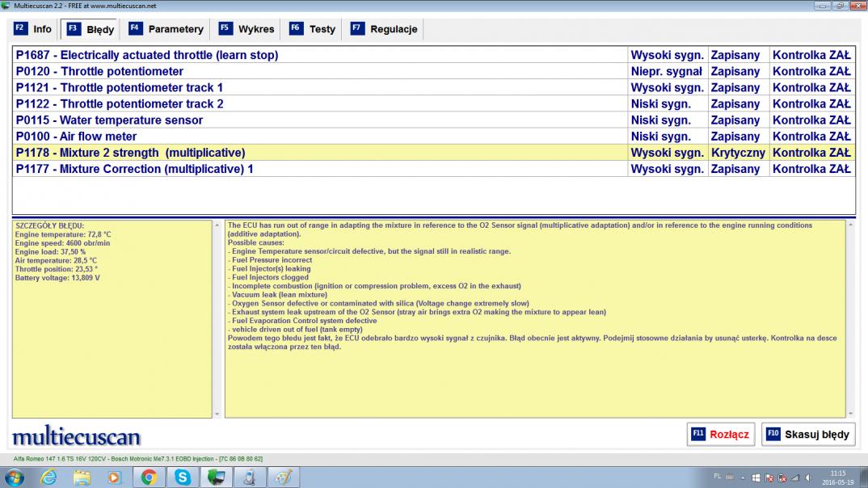Viewport: 868px width, 488px height.
Task: Select fault P1122 Throttle potentiometer track 2
Action: (x=434, y=103)
